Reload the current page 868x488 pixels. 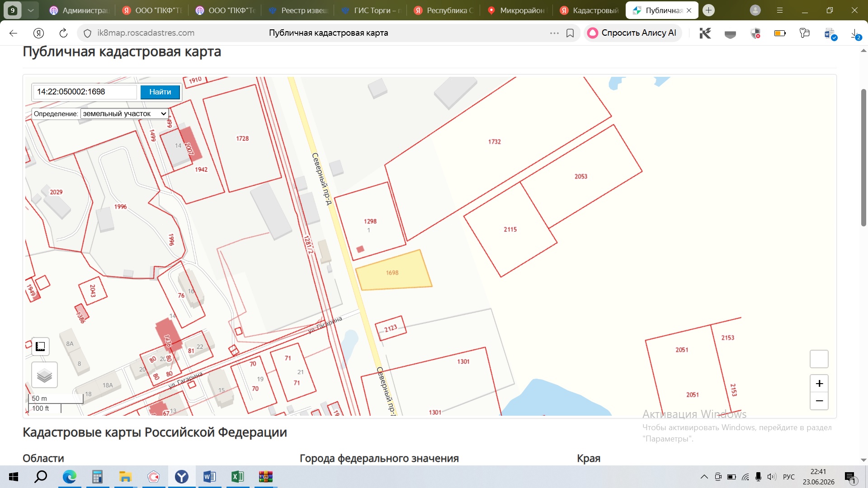pos(63,33)
